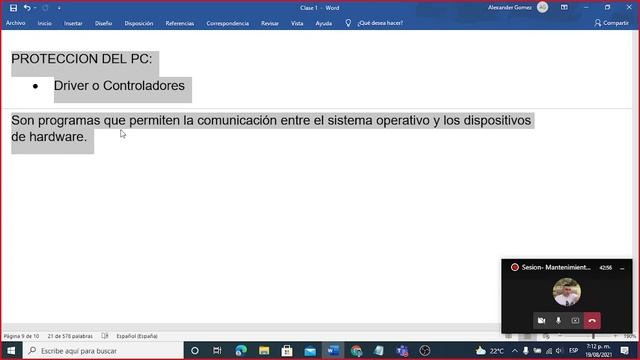Open the Mail app from taskbar
Viewport: 640px width, 360px height.
pos(310,351)
